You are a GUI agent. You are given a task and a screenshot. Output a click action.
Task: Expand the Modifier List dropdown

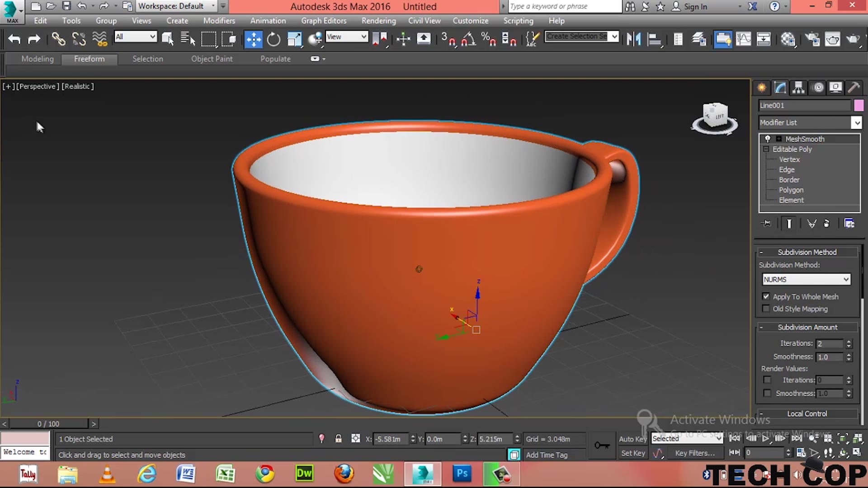click(x=857, y=122)
